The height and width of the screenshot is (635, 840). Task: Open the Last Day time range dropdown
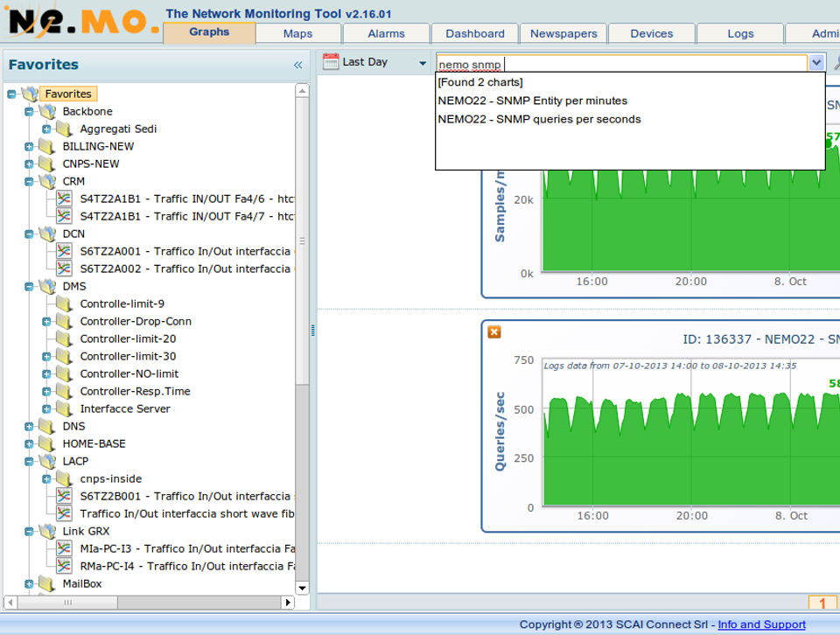click(x=423, y=63)
